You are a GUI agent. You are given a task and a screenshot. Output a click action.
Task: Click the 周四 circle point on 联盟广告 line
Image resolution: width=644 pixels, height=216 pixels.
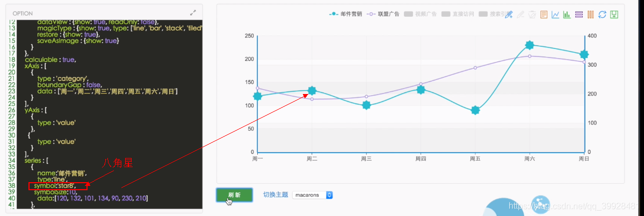coord(421,84)
